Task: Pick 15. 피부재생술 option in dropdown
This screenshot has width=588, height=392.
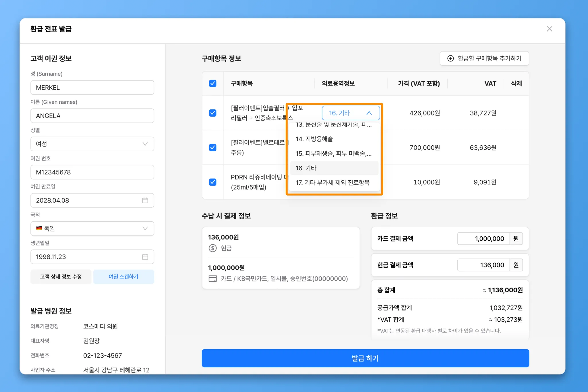Action: click(333, 153)
